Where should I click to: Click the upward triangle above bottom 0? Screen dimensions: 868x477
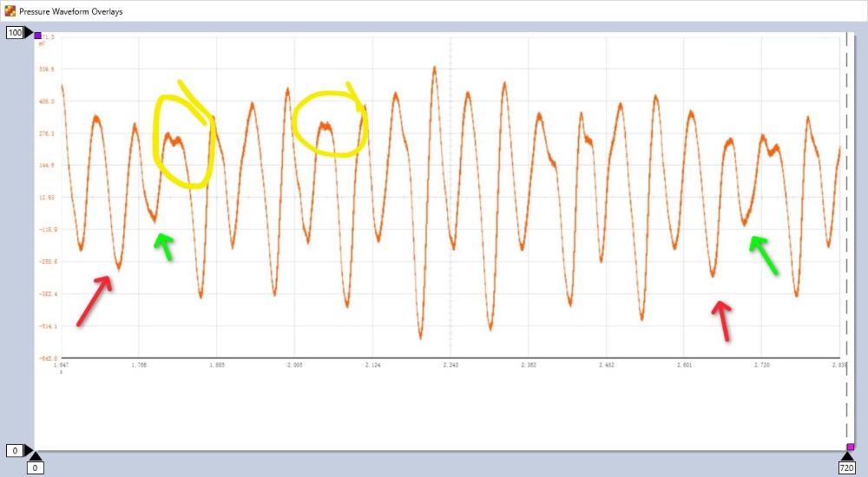(x=34, y=456)
